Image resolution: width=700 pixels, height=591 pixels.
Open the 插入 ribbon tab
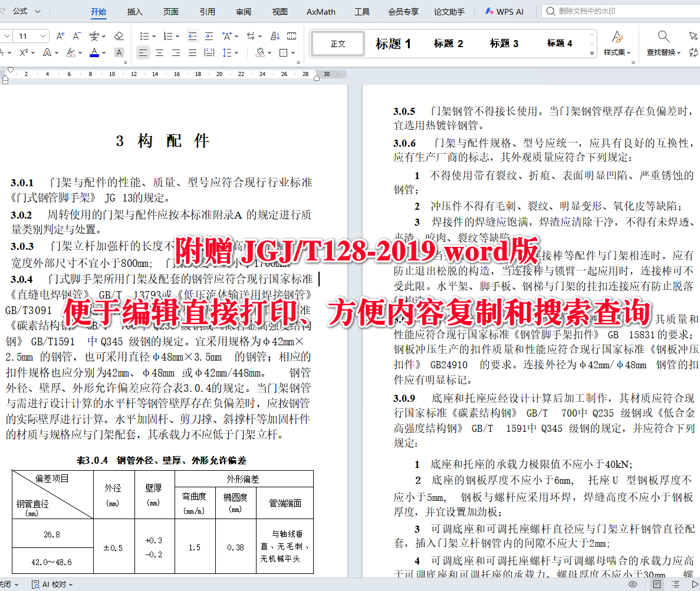(x=135, y=12)
